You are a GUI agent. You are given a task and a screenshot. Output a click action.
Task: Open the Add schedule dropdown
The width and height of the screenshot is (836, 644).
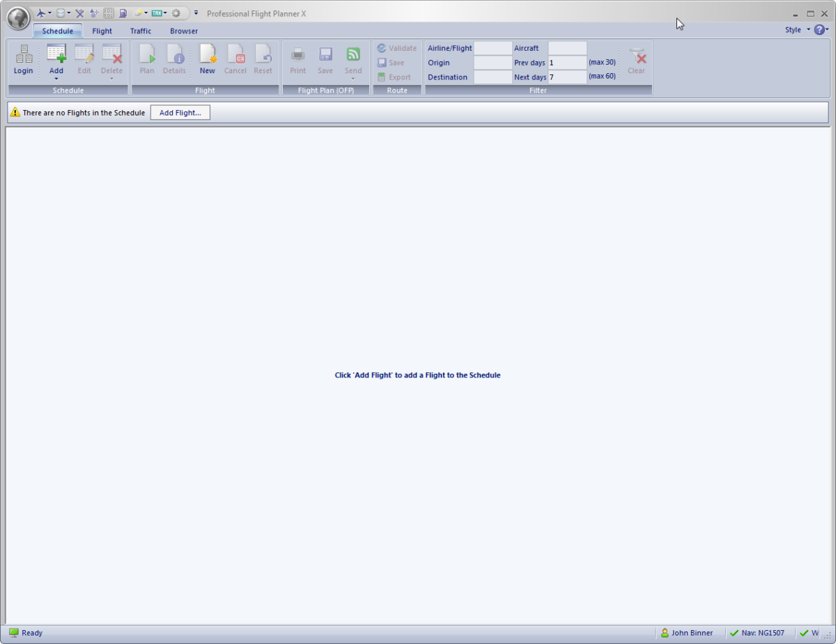[56, 78]
